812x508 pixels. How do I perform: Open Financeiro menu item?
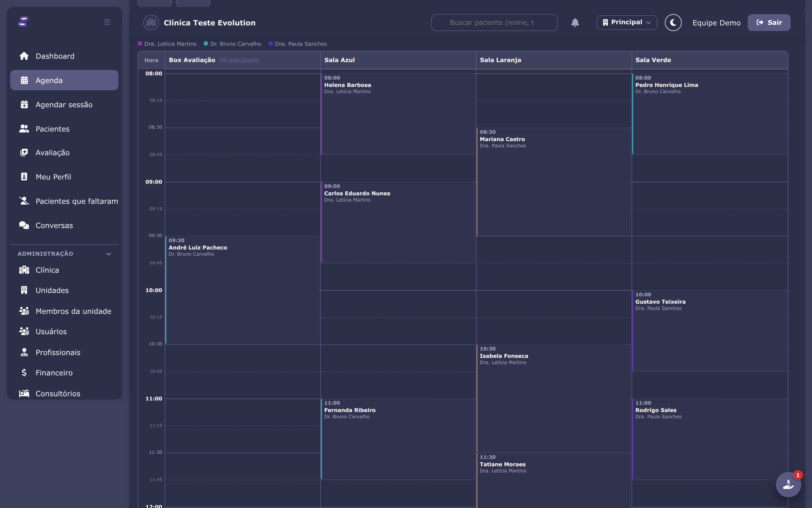64,373
